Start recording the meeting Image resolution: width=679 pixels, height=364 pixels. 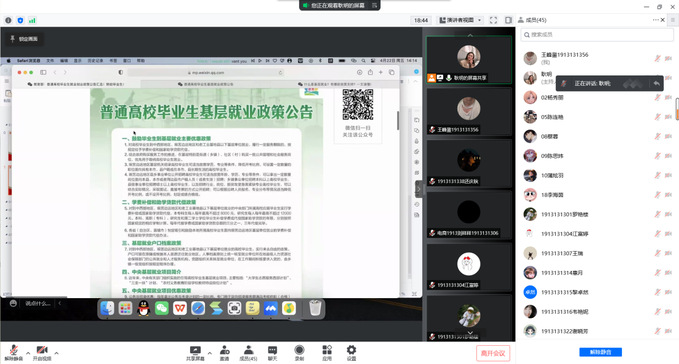pos(299,353)
